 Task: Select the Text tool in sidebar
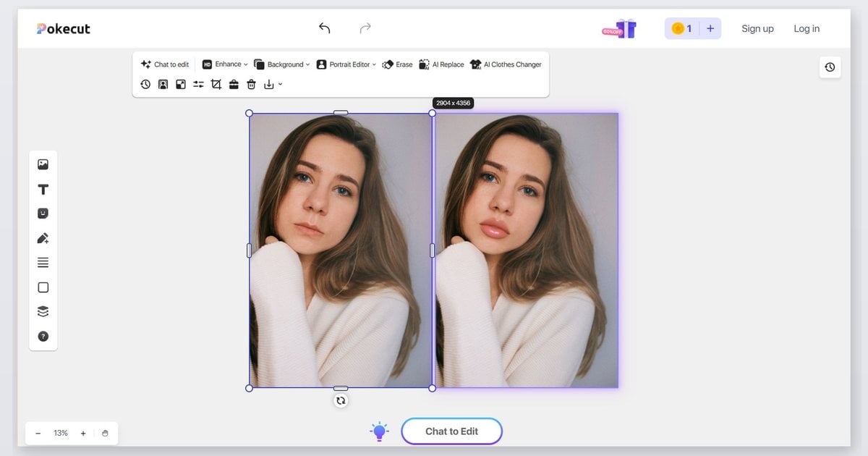click(x=43, y=189)
